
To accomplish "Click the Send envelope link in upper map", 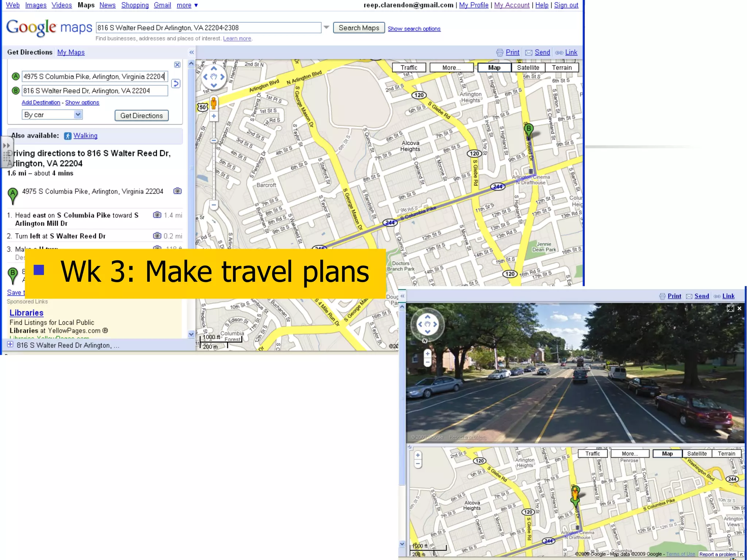I will click(x=538, y=52).
